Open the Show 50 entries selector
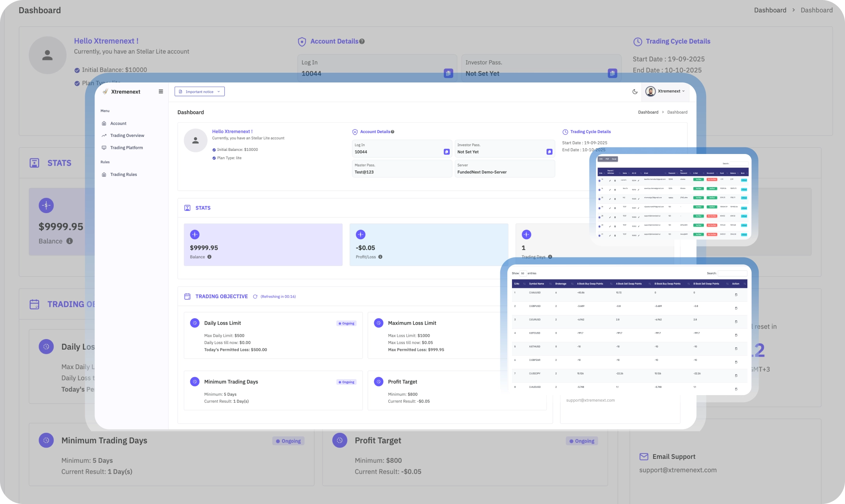The image size is (845, 504). [x=523, y=273]
